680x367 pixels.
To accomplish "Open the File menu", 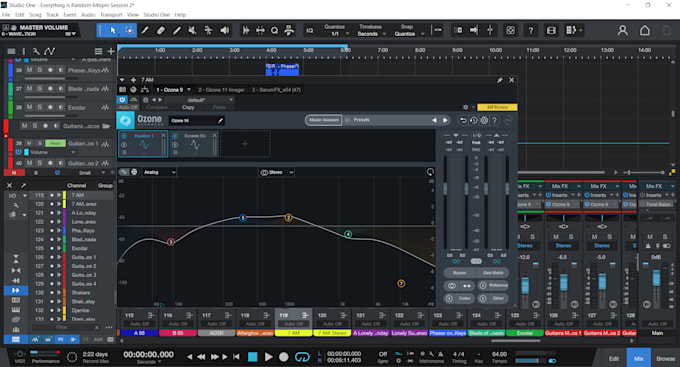I will 6,15.
